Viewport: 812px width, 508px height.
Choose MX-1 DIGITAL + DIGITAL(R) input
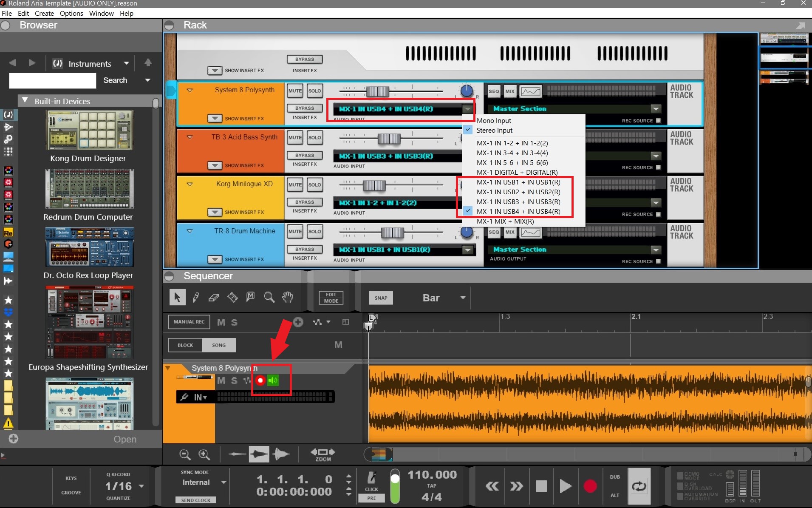(x=517, y=173)
